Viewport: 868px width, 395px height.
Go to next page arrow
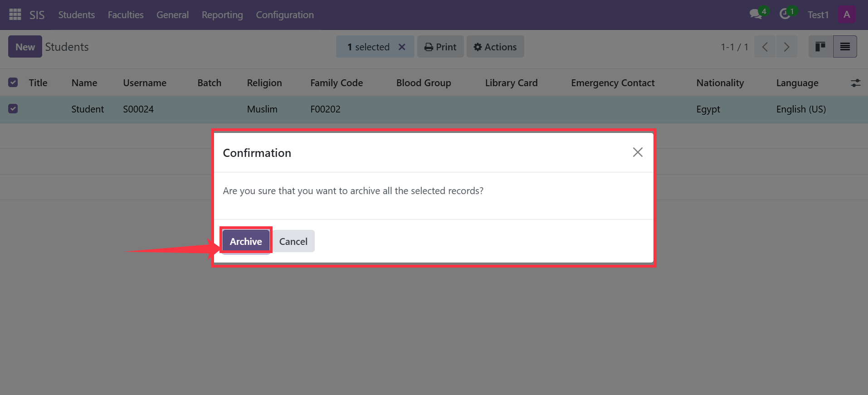point(787,47)
